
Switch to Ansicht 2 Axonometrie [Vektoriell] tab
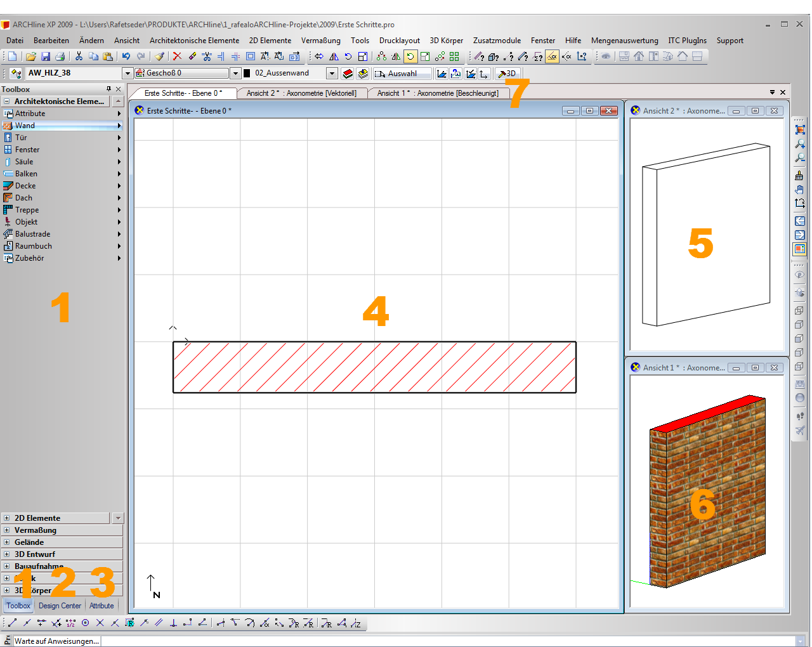301,93
